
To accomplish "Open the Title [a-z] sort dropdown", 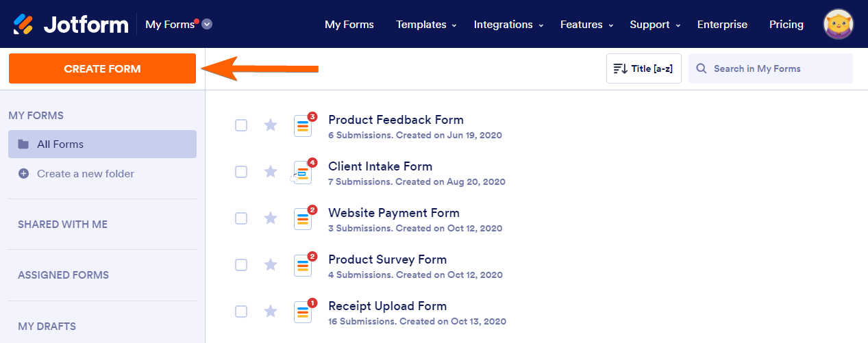I will 643,68.
